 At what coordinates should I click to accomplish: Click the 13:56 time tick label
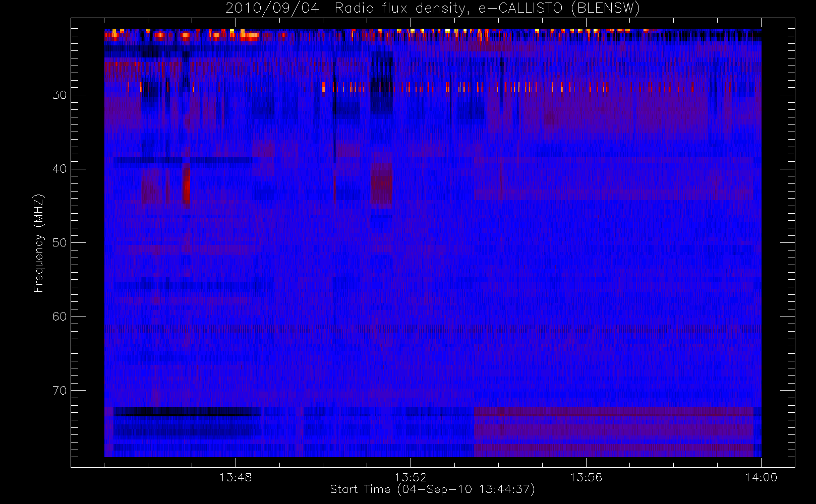[x=586, y=477]
